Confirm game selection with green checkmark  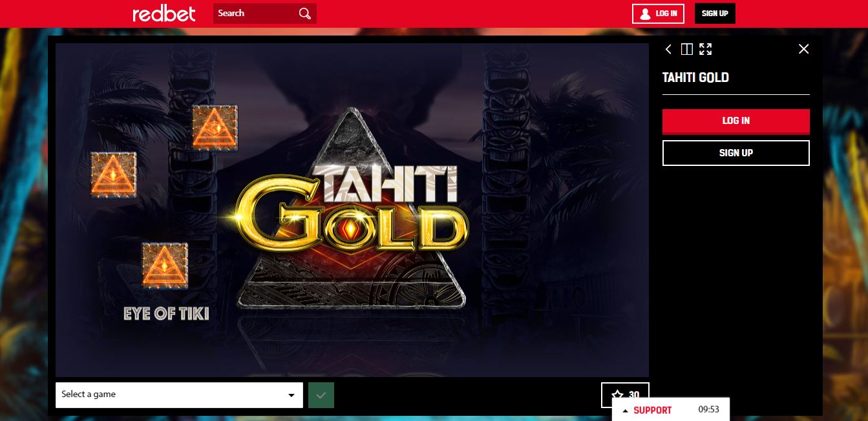point(321,395)
